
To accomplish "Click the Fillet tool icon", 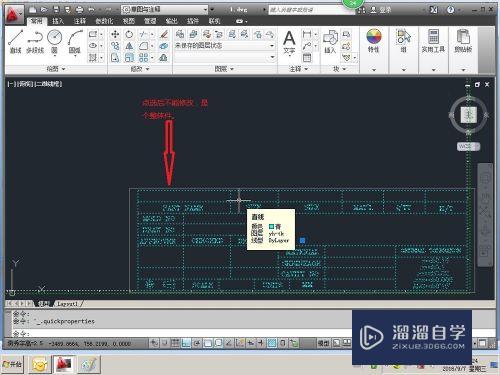I will tap(143, 46).
